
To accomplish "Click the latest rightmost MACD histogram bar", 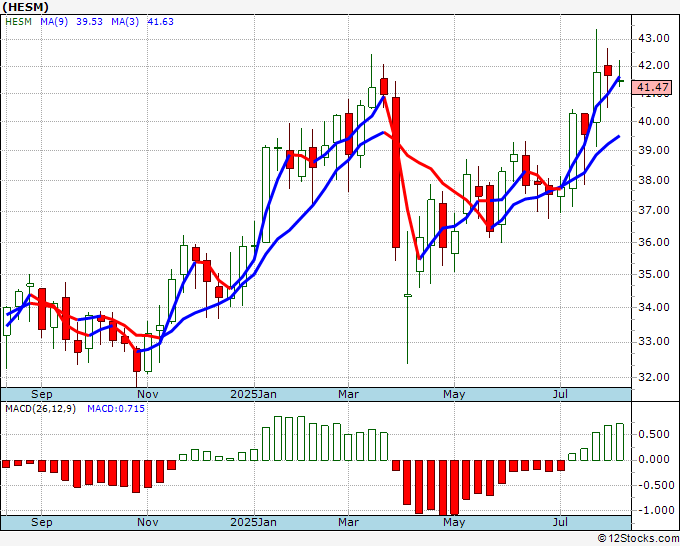I will coord(620,442).
